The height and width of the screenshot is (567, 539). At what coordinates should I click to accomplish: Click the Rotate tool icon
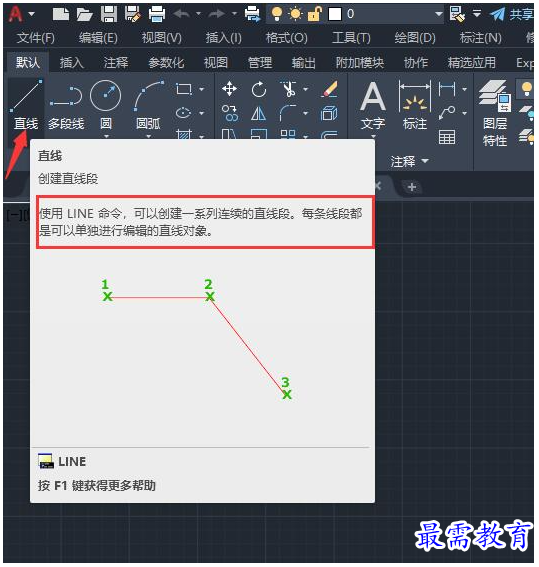[259, 89]
